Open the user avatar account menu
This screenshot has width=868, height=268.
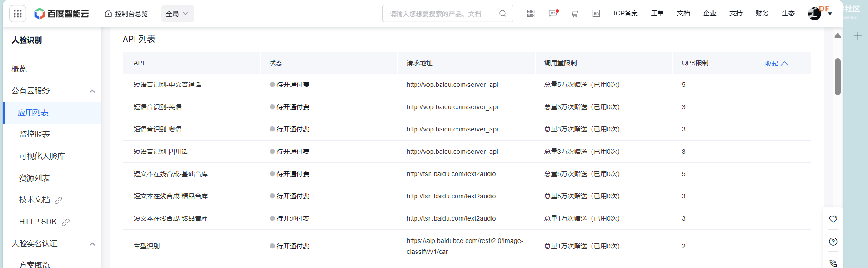pos(814,14)
